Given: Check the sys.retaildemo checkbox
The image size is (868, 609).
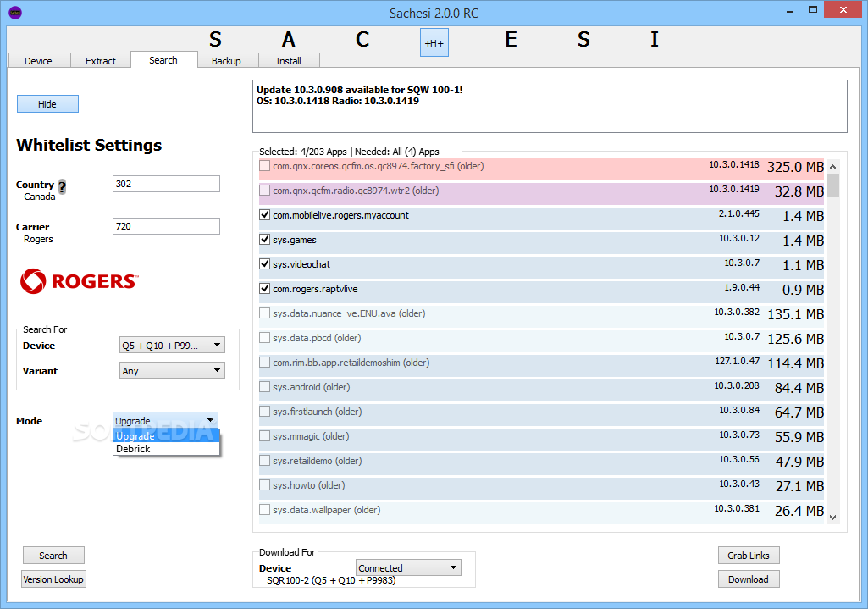Looking at the screenshot, I should (x=264, y=461).
